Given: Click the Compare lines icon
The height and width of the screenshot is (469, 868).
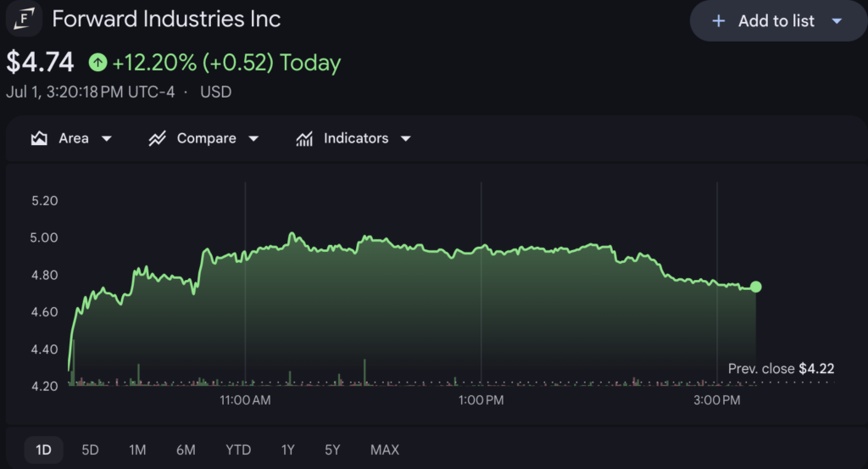Looking at the screenshot, I should point(157,138).
